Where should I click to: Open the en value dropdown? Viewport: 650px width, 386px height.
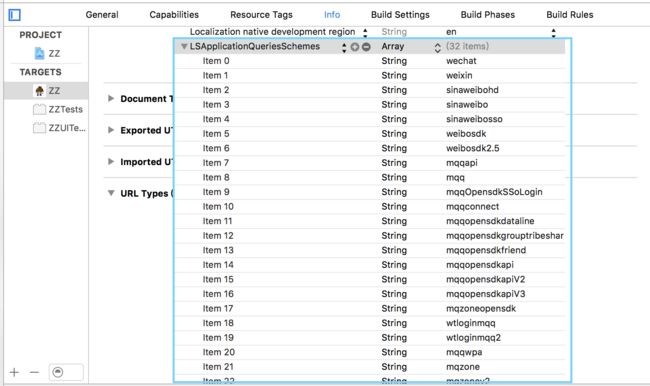(553, 32)
